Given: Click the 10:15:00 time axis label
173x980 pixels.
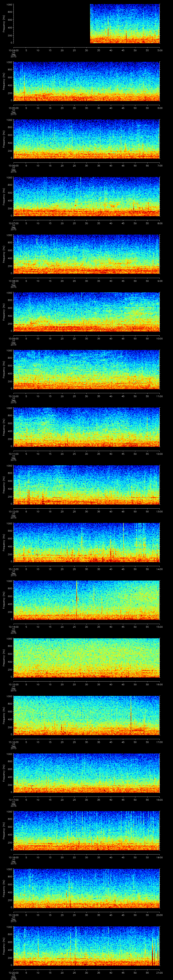Looking at the screenshot, I should click(13, 684).
